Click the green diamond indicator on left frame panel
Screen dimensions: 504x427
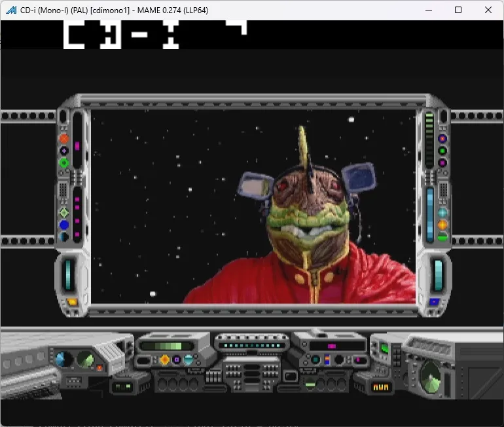pyautogui.click(x=64, y=212)
